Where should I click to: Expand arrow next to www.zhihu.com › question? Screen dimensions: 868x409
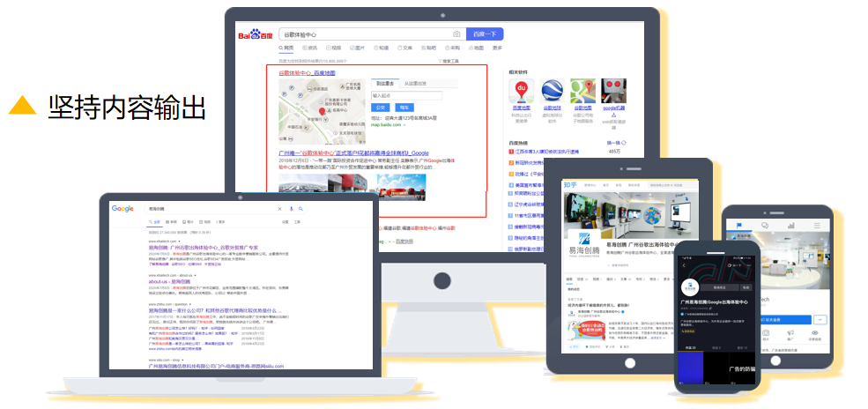coord(189,304)
